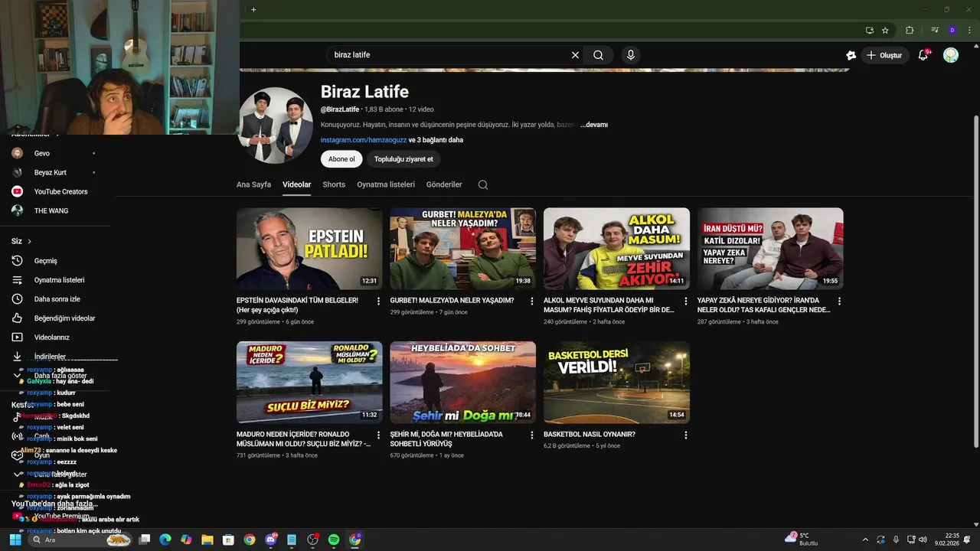Open Videolarınız in the sidebar
Screen dimensions: 980x551
tap(54, 337)
